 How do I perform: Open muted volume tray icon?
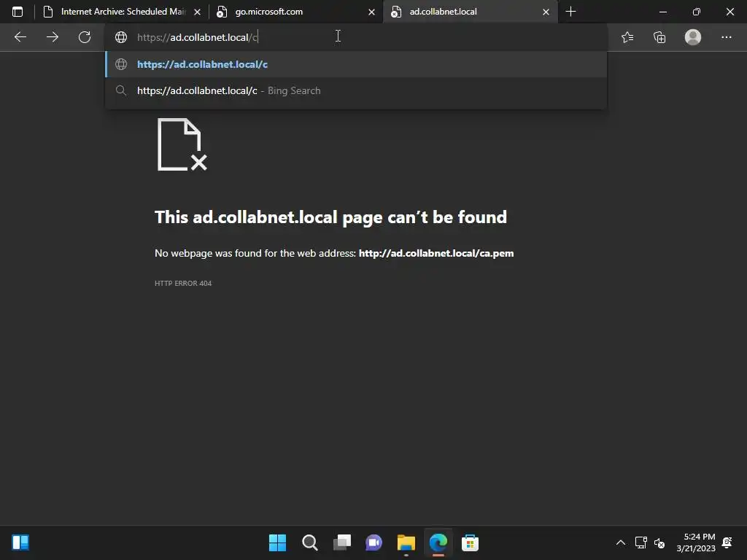(x=659, y=542)
